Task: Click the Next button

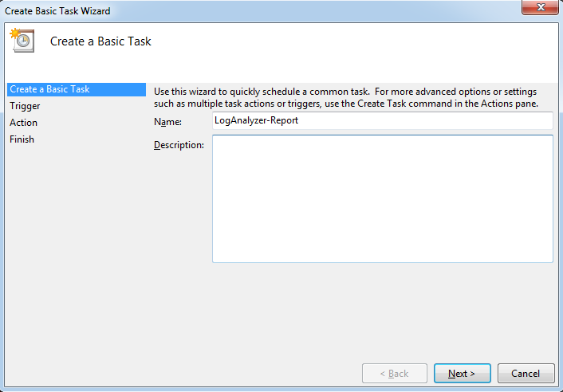Action: point(462,374)
